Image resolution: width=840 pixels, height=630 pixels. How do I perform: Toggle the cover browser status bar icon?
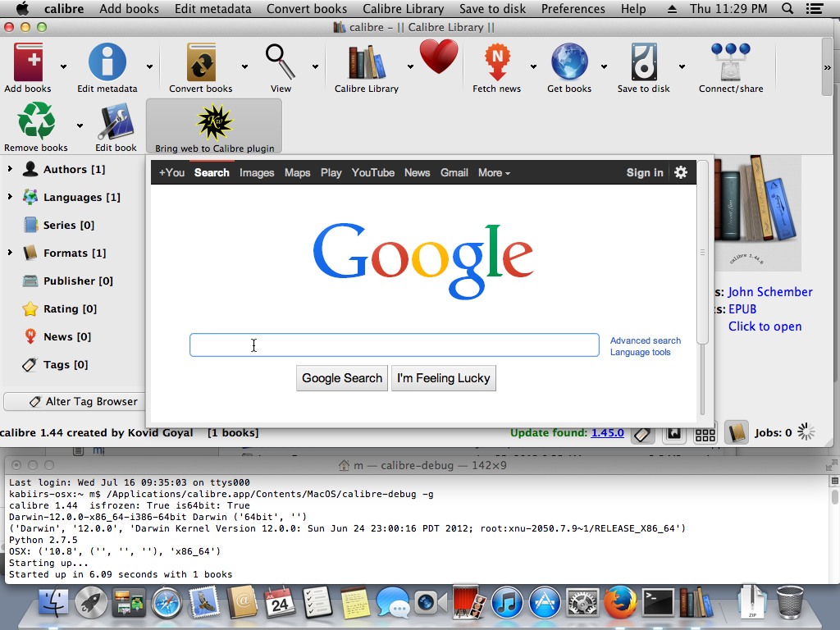674,434
